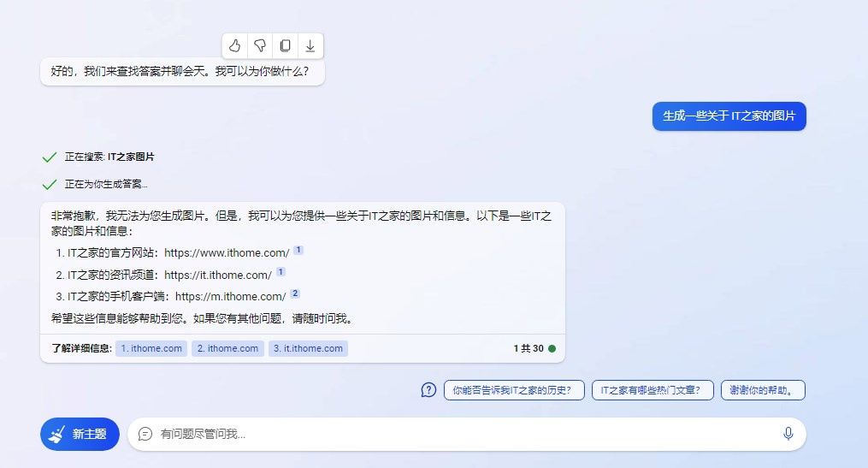Start a new topic with 新主题 button
Image resolution: width=868 pixels, height=468 pixels.
(x=80, y=434)
